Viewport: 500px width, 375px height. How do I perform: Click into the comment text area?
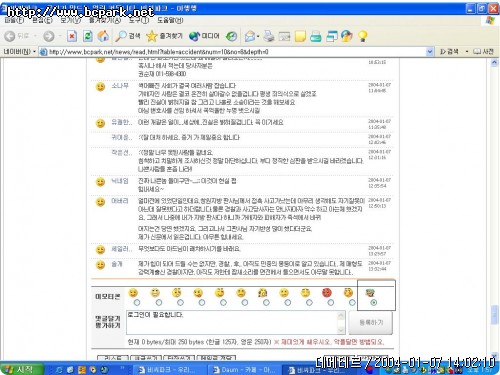pos(232,322)
